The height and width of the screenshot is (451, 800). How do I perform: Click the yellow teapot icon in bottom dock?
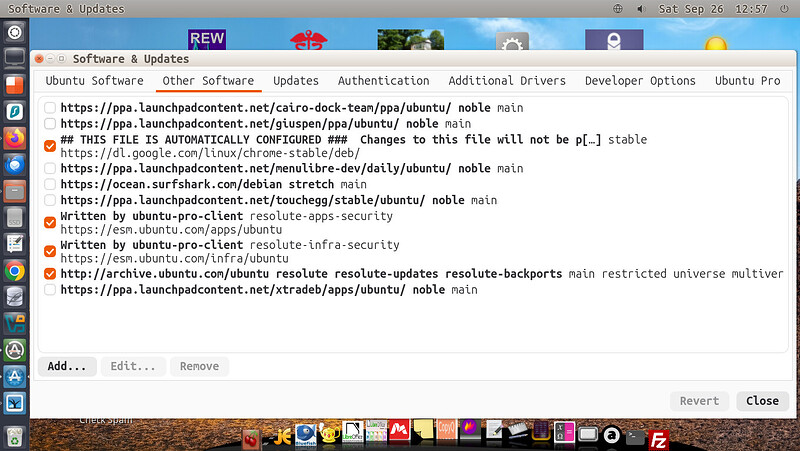[330, 434]
